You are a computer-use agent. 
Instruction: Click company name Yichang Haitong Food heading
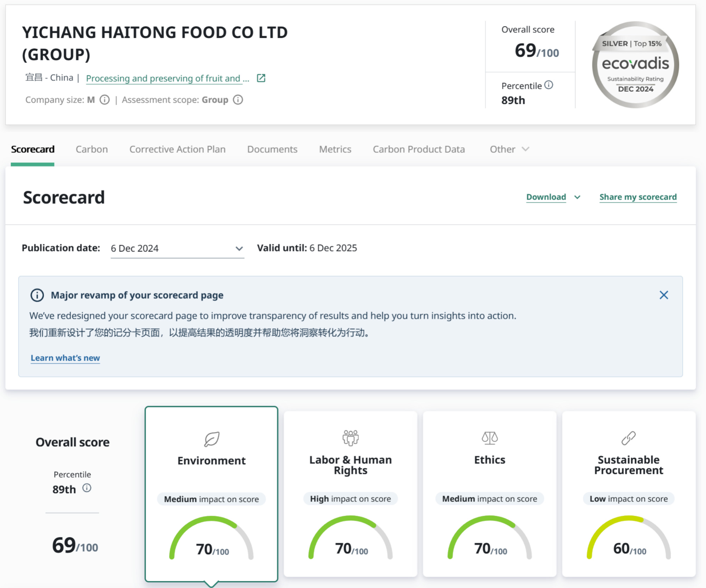pyautogui.click(x=155, y=43)
